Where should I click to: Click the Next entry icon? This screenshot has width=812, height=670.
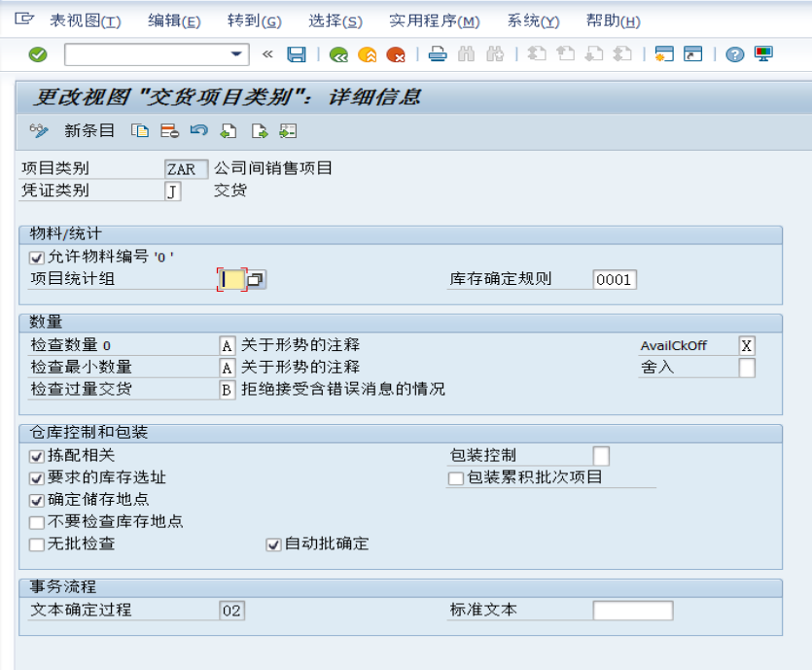click(260, 131)
